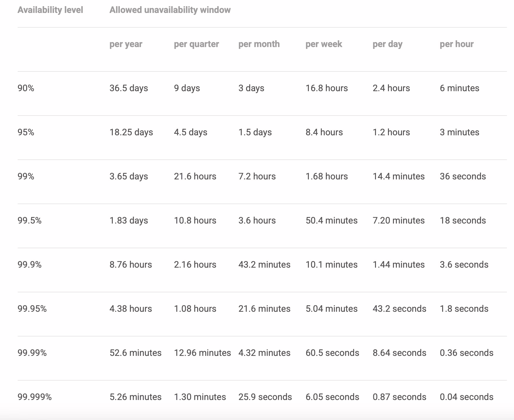Click the '0.36 seconds' cell
The image size is (514, 420).
click(466, 353)
